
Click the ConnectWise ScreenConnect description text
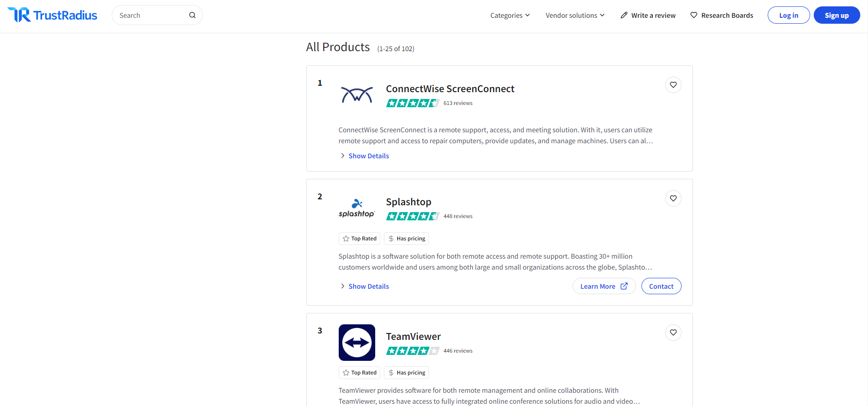496,135
